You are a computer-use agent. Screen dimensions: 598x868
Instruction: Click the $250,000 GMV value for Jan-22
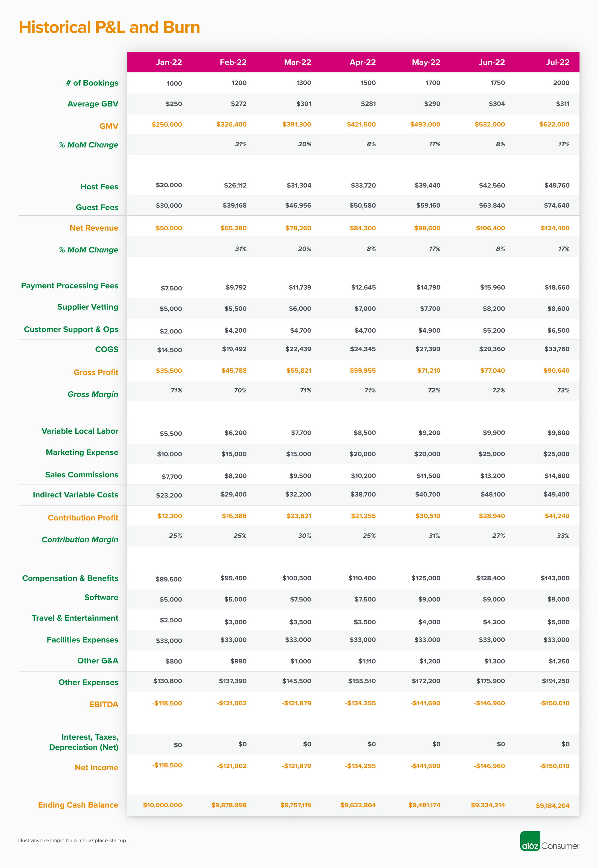point(167,124)
